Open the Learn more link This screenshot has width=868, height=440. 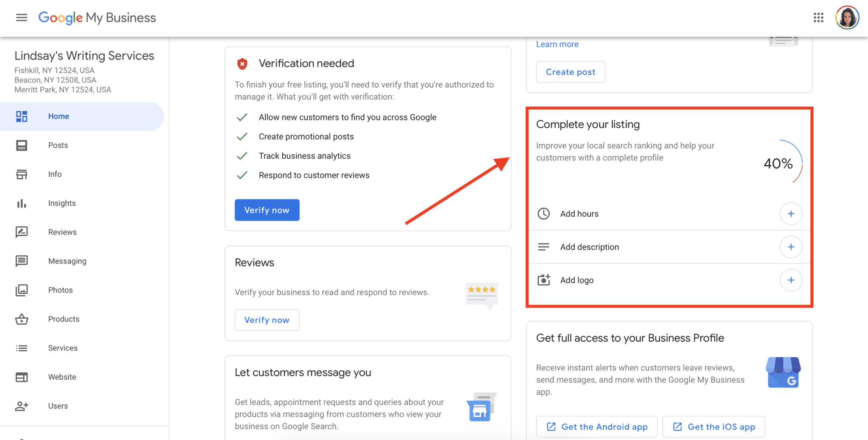coord(557,44)
